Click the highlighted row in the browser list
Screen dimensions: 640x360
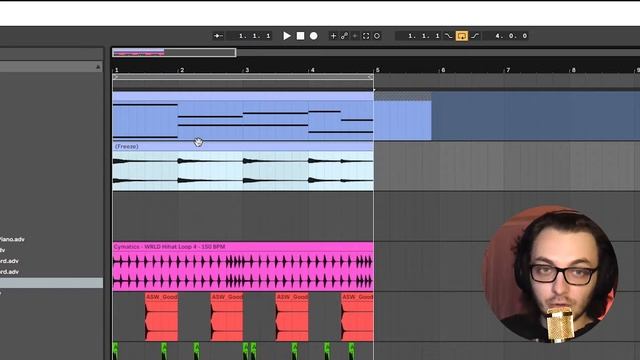pos(51,282)
